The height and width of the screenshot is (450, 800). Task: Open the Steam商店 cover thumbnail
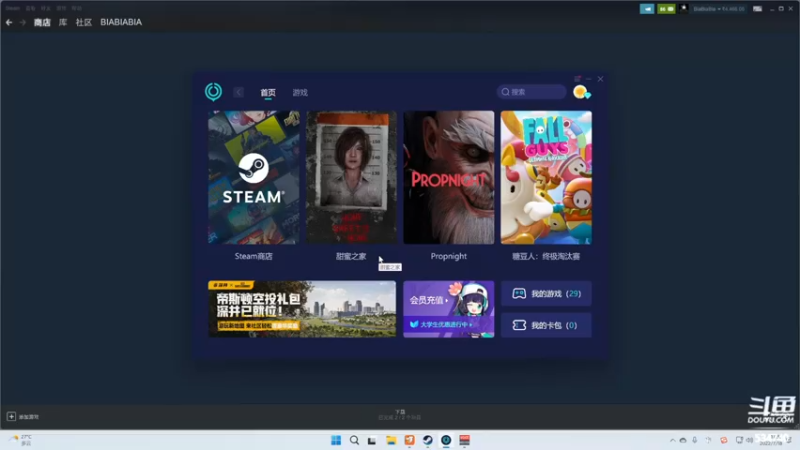pos(254,178)
